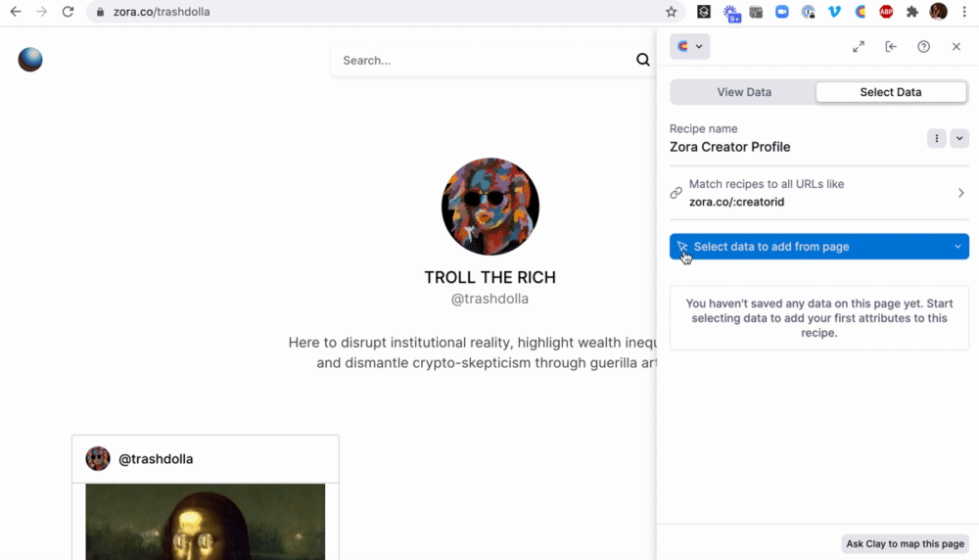This screenshot has width=979, height=560.
Task: Switch to the Select Data tab
Action: point(890,92)
